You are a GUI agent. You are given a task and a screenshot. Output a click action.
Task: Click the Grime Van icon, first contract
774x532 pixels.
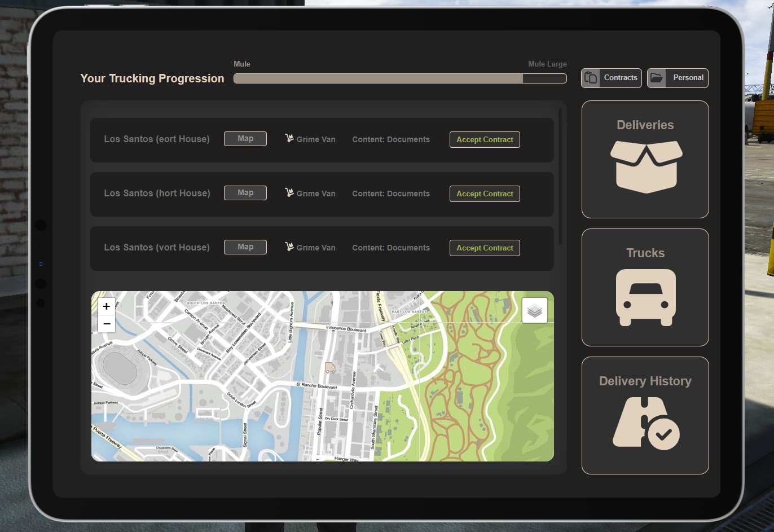pyautogui.click(x=289, y=138)
